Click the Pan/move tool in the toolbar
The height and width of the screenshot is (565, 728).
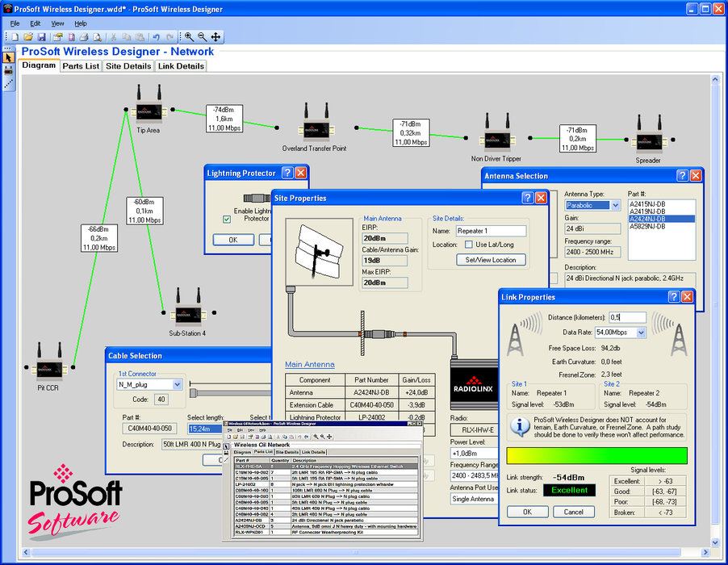(215, 37)
